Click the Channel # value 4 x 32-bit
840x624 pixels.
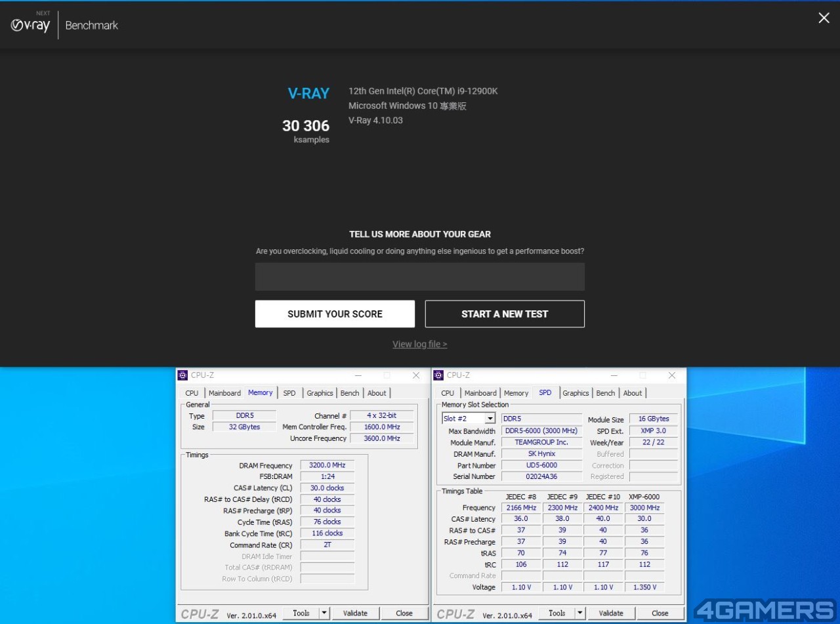(383, 415)
